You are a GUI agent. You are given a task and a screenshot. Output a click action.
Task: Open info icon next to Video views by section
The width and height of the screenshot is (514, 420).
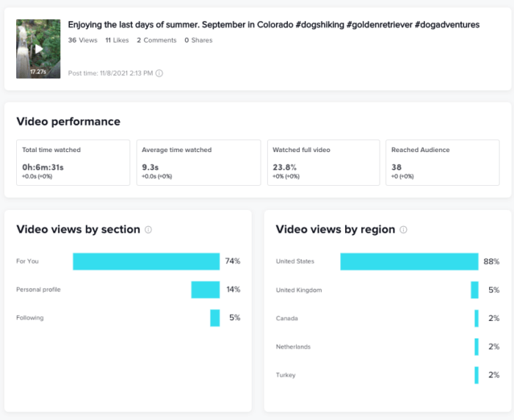148,230
